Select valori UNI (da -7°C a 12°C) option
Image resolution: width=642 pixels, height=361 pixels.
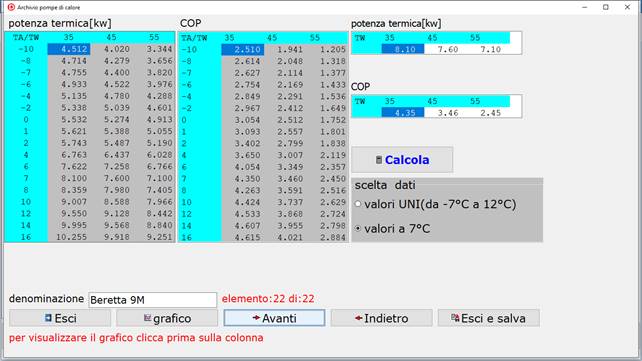tap(436, 204)
